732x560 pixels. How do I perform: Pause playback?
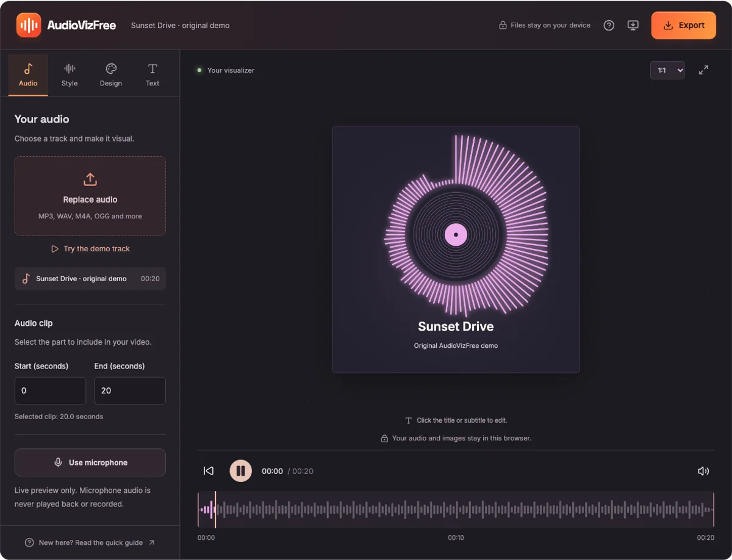coord(240,471)
